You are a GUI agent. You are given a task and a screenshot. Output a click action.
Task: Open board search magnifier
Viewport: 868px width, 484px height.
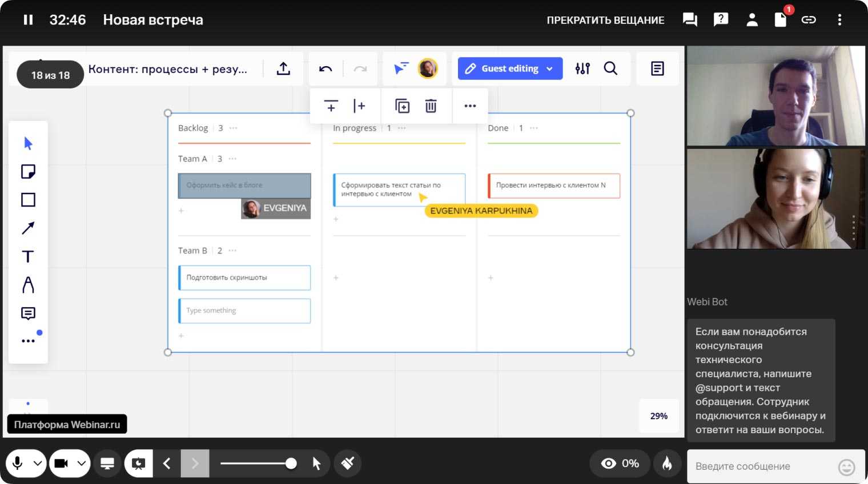(x=610, y=69)
